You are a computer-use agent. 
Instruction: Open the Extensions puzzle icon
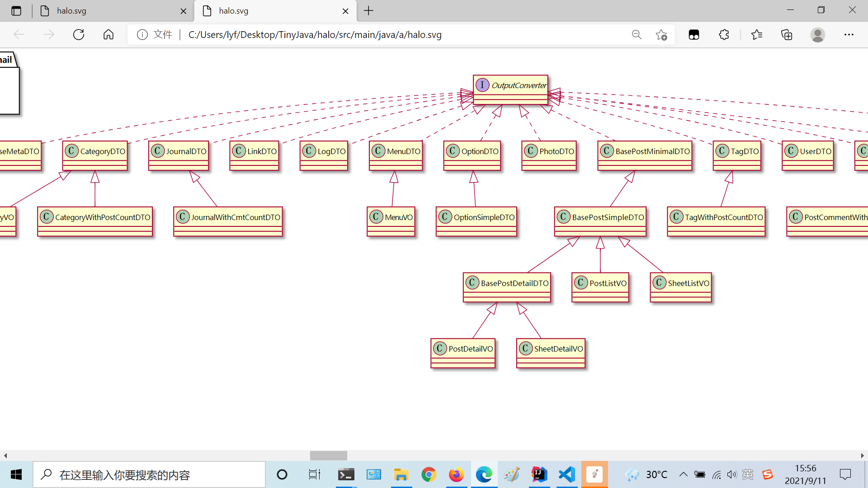click(x=724, y=35)
